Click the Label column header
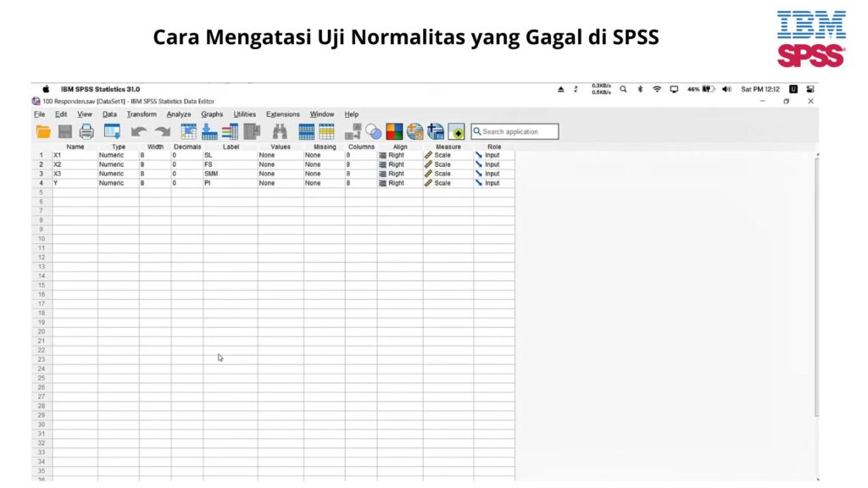Viewport: 868px width, 488px height. 231,147
